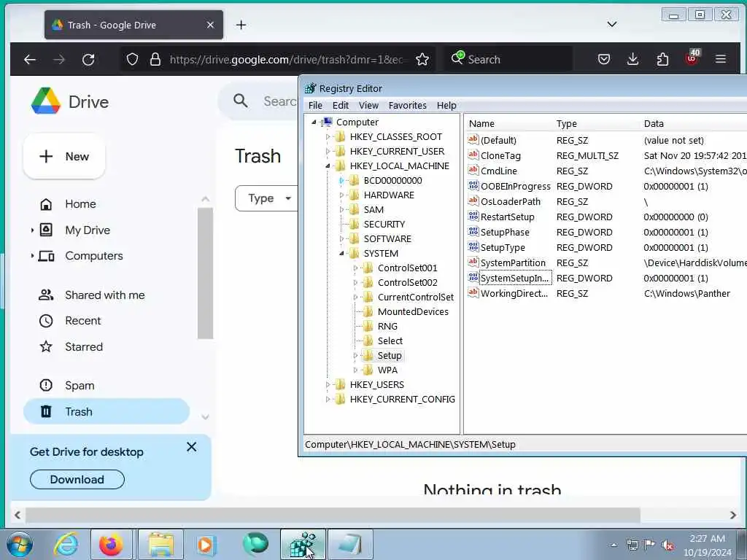Expand the My Drive tree arrow
The height and width of the screenshot is (560, 747).
click(32, 230)
